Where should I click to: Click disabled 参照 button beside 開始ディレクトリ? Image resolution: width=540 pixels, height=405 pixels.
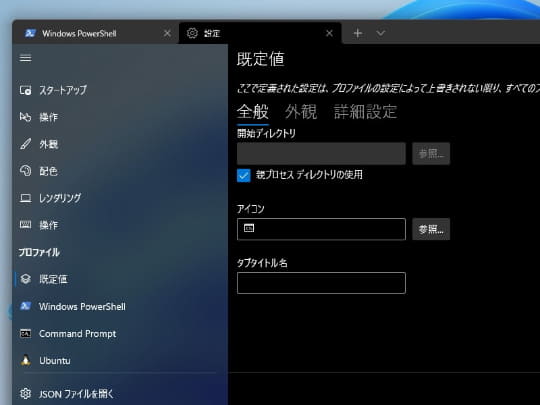click(x=431, y=154)
